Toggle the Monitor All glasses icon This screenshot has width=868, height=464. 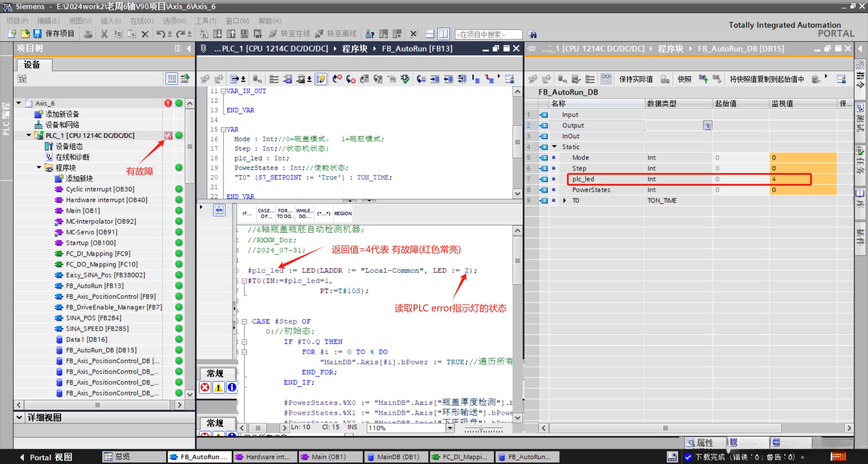click(606, 79)
